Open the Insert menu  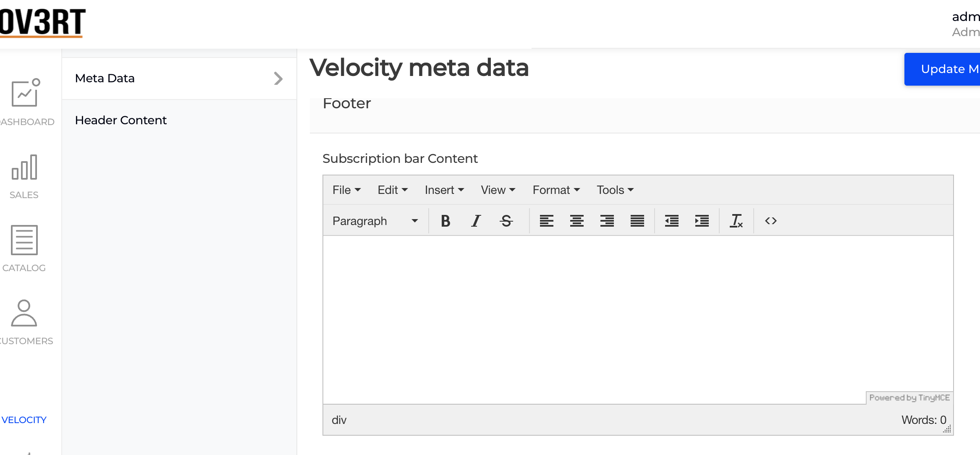[x=444, y=190]
